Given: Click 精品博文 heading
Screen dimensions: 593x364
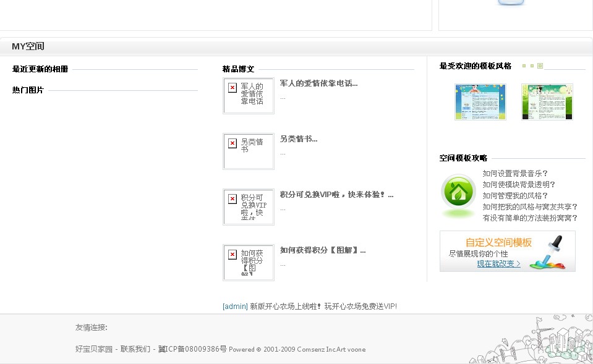Looking at the screenshot, I should (238, 69).
